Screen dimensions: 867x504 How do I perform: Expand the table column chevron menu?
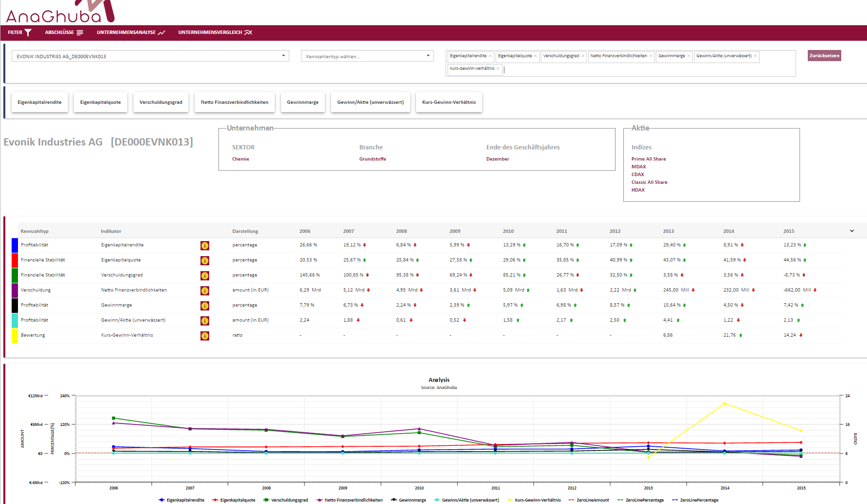851,231
